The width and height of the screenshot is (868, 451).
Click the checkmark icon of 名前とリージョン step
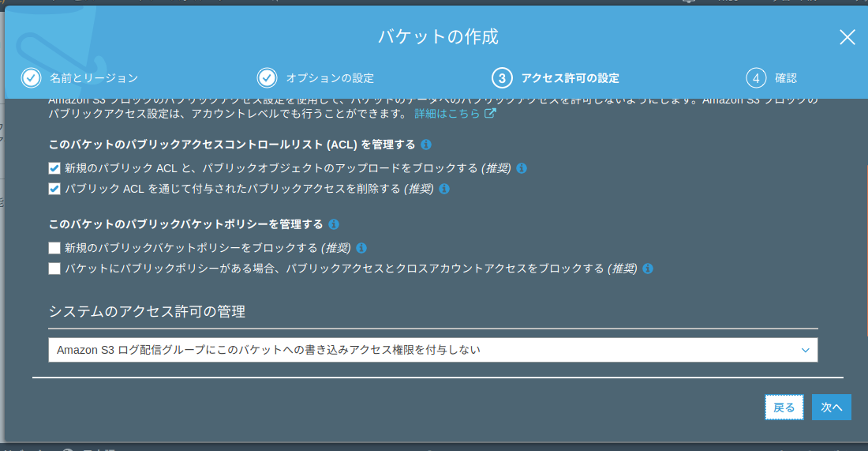pos(31,78)
